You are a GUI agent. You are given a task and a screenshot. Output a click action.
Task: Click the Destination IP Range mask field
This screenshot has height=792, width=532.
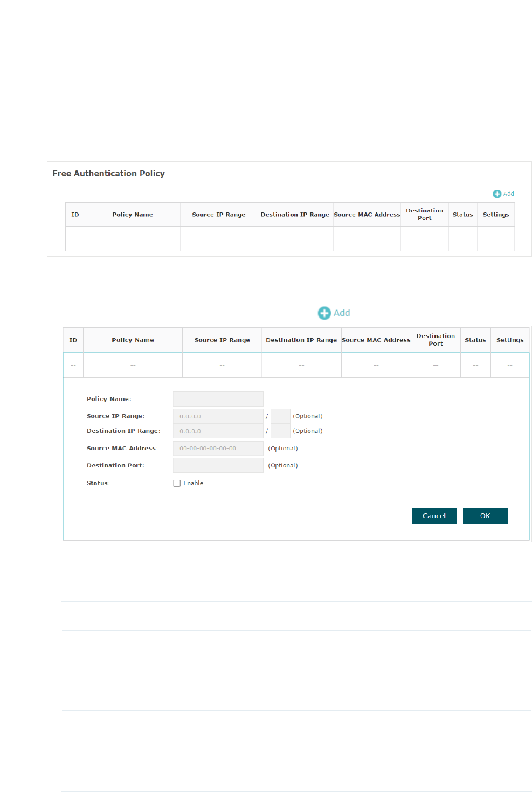click(x=280, y=431)
